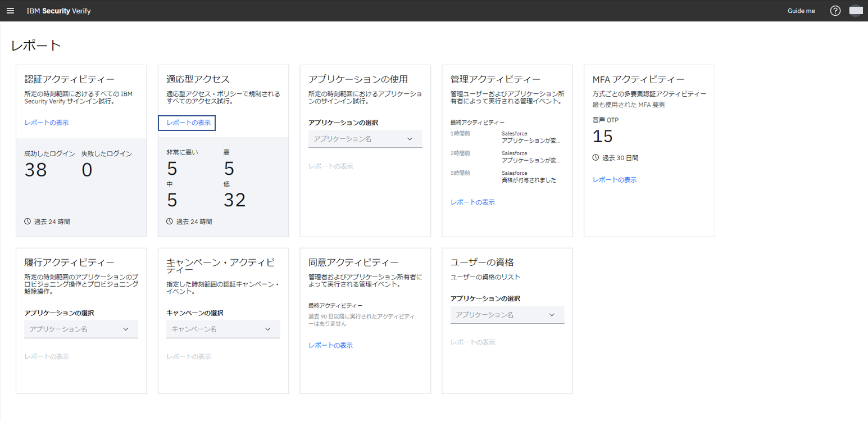Click the Guide me button
Image resolution: width=868 pixels, height=421 pixels.
point(801,11)
